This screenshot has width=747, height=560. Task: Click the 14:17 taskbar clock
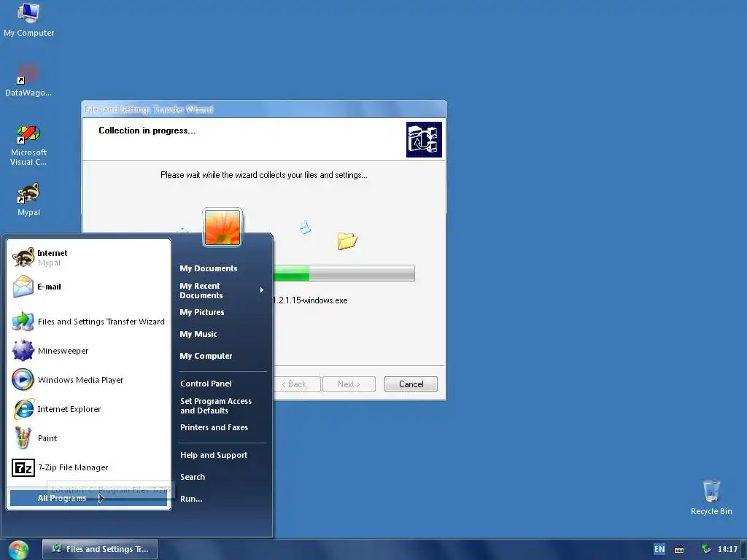[727, 549]
